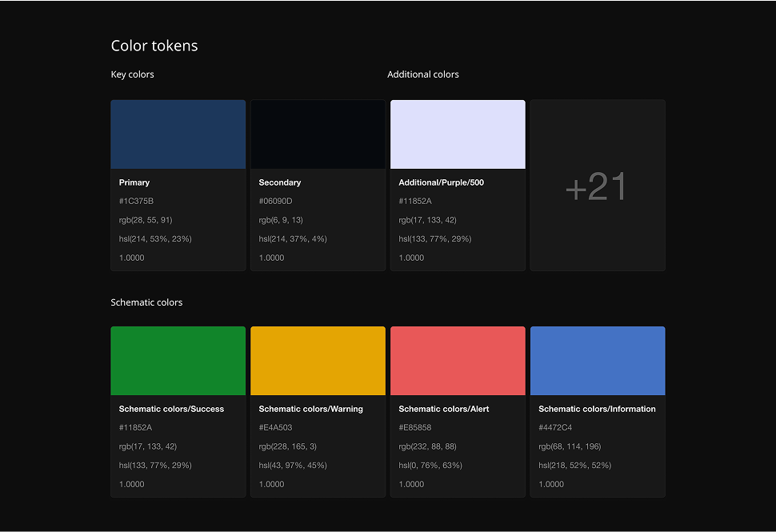Click the "Primary" token name
The image size is (776, 532).
click(134, 182)
